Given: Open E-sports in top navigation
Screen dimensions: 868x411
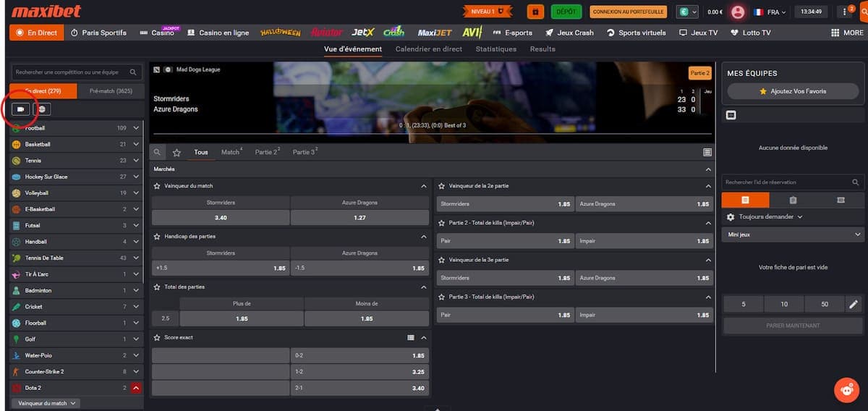Looking at the screenshot, I should (x=512, y=33).
